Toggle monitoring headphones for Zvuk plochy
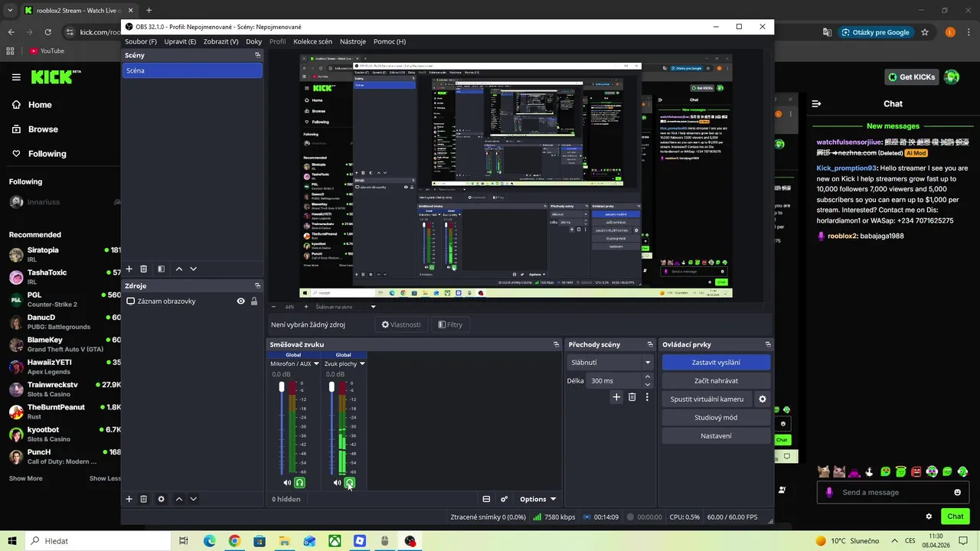The image size is (980, 551). 350,483
